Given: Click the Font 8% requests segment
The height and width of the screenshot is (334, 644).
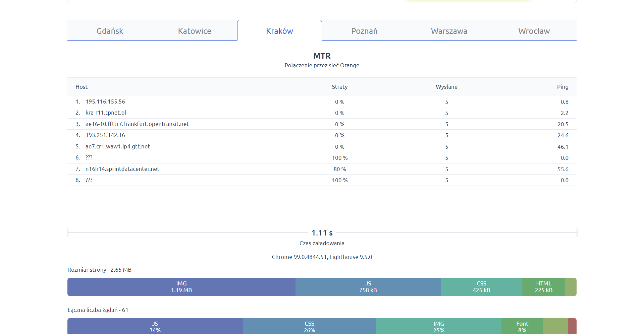Looking at the screenshot, I should (x=522, y=326).
